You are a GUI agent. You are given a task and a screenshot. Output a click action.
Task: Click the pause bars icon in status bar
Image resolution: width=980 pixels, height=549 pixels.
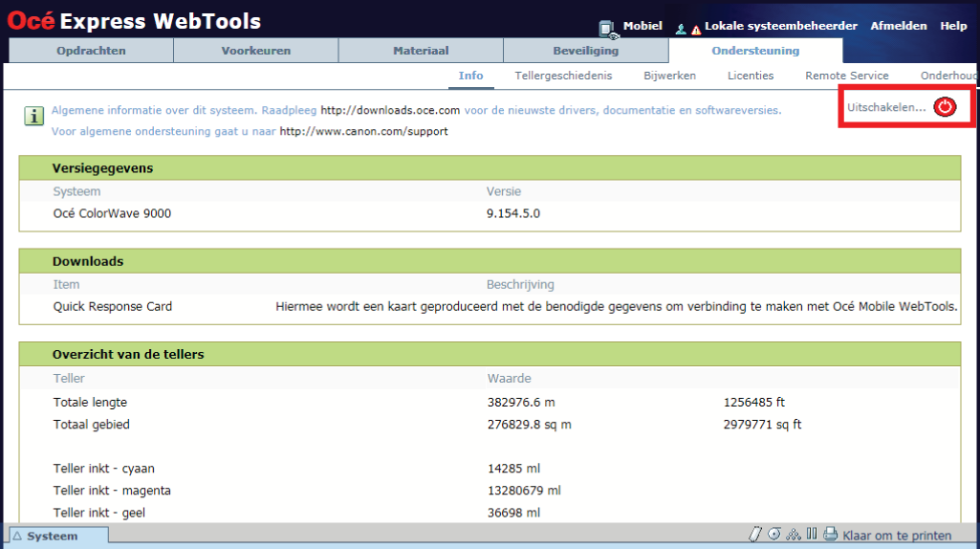(812, 534)
